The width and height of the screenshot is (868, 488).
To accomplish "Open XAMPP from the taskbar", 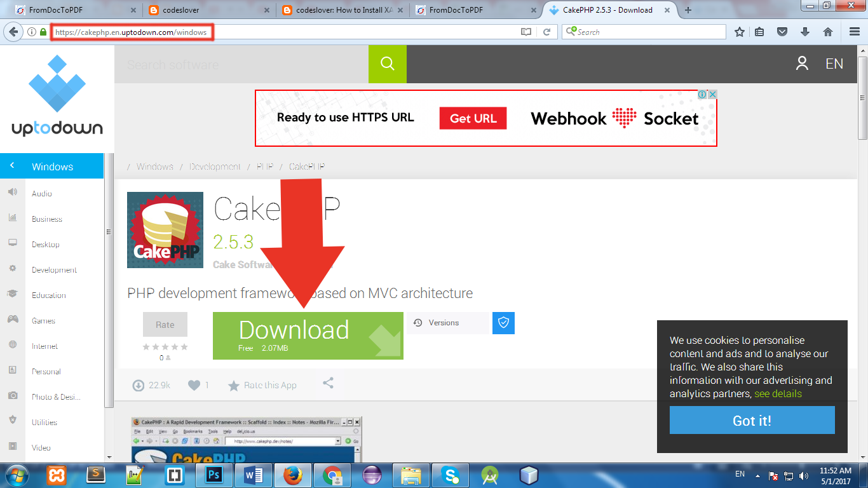I will point(57,475).
